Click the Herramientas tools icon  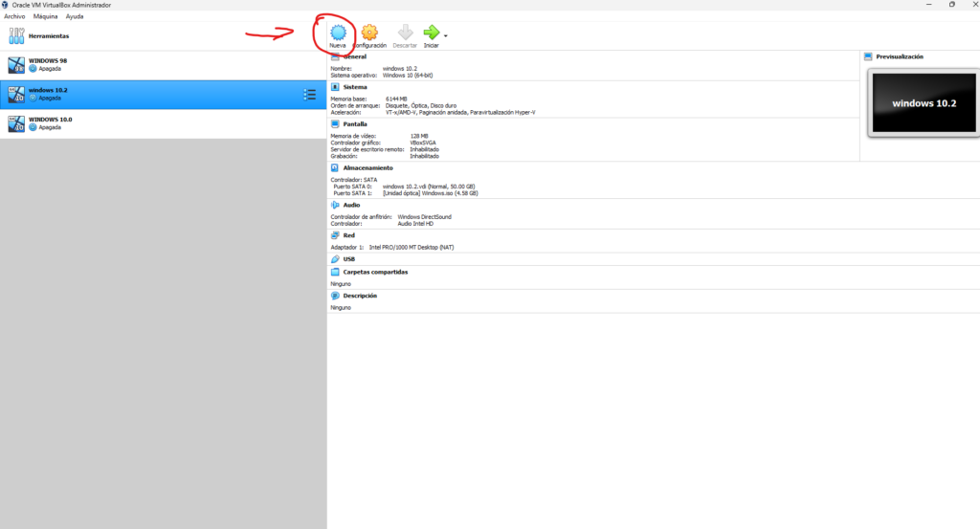click(x=16, y=36)
